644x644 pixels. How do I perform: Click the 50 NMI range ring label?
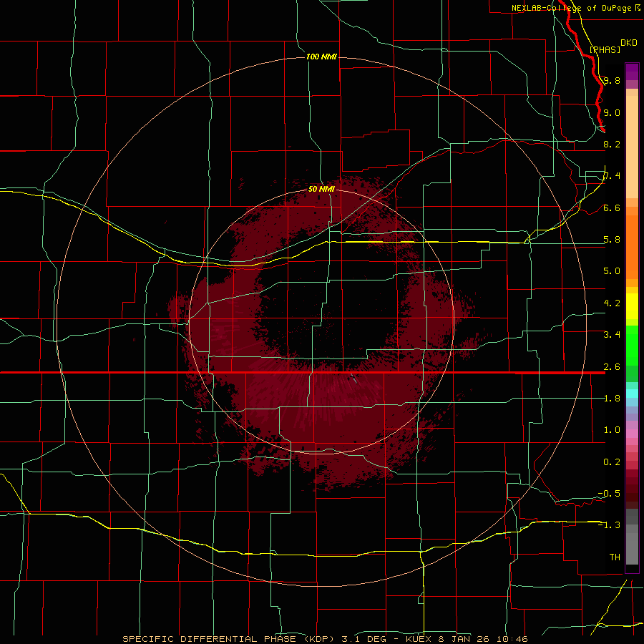321,189
